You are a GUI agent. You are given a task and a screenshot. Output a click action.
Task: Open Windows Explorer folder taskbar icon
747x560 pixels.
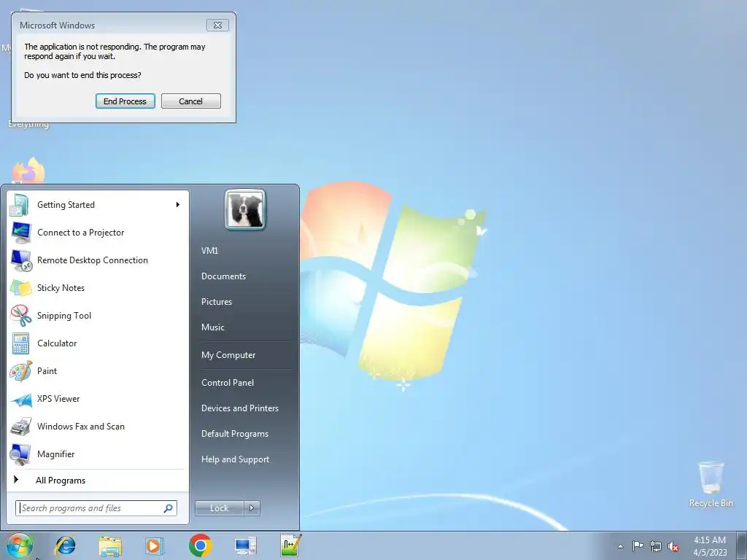pyautogui.click(x=110, y=545)
